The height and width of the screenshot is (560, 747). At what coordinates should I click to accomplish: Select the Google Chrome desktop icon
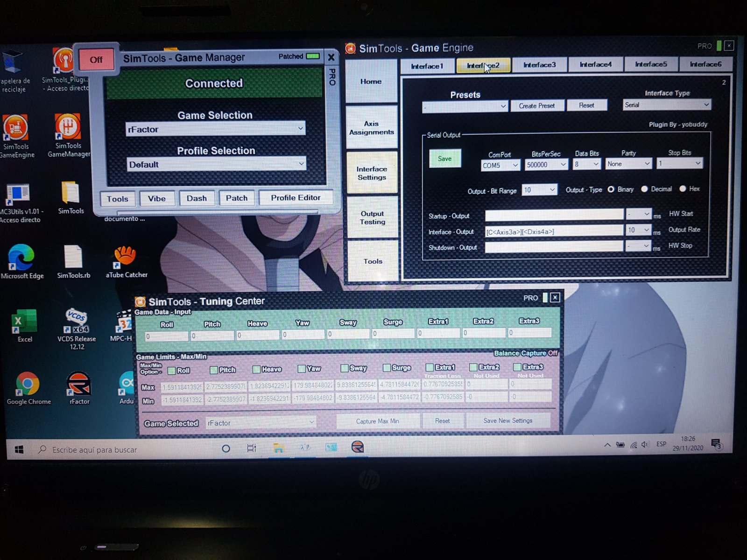[28, 388]
